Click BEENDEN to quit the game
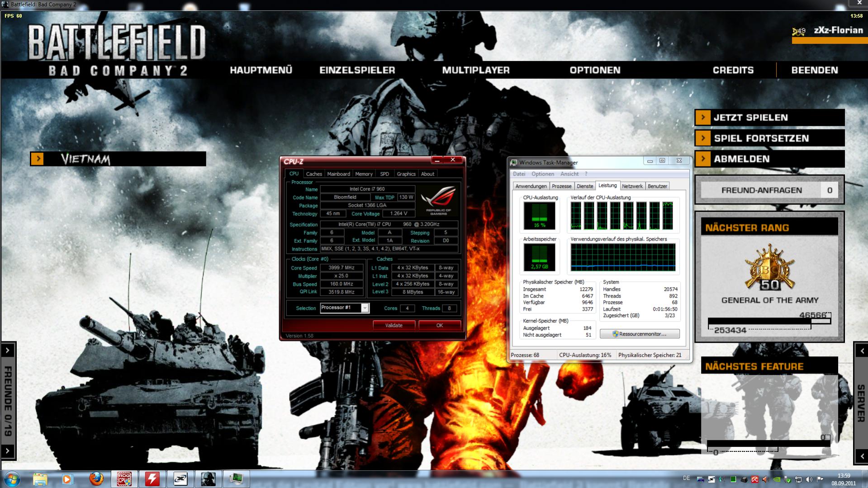 (815, 70)
